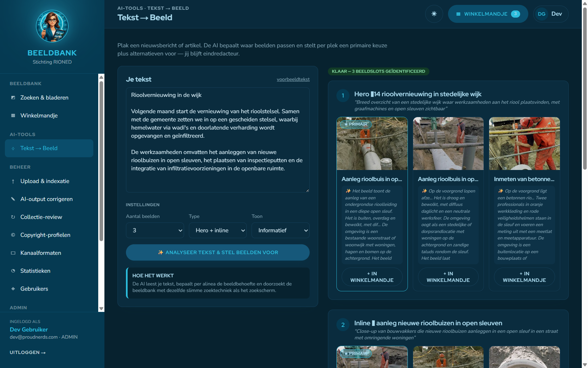This screenshot has width=588, height=368.
Task: Click the 'Hero 14 rioolvernieuwing in stedelijke wijk' heading
Action: click(x=418, y=94)
